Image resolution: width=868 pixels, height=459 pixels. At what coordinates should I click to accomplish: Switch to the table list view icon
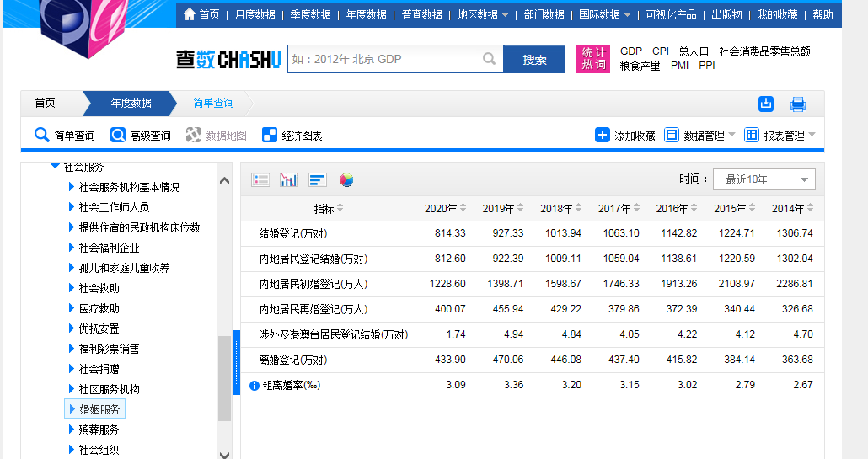(260, 179)
